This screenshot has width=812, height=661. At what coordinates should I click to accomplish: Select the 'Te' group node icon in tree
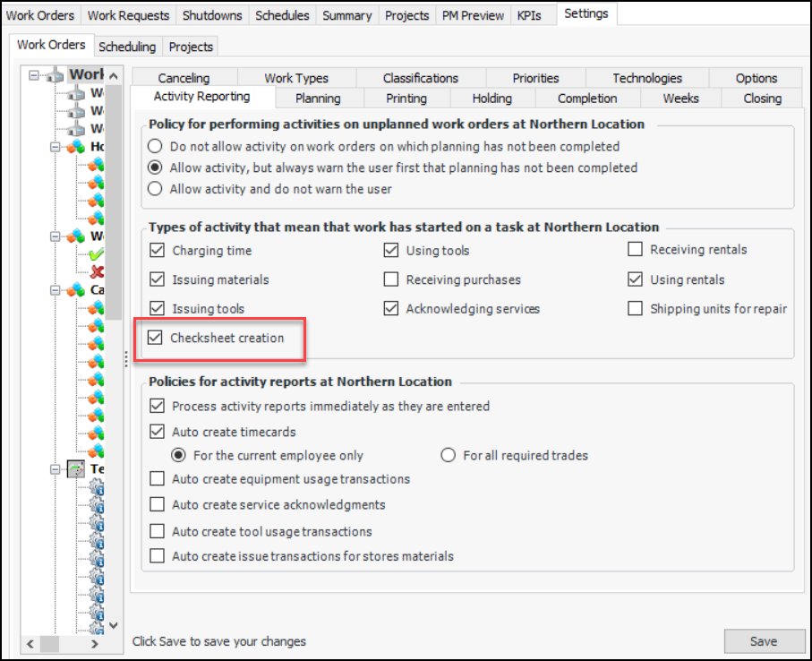[x=76, y=469]
